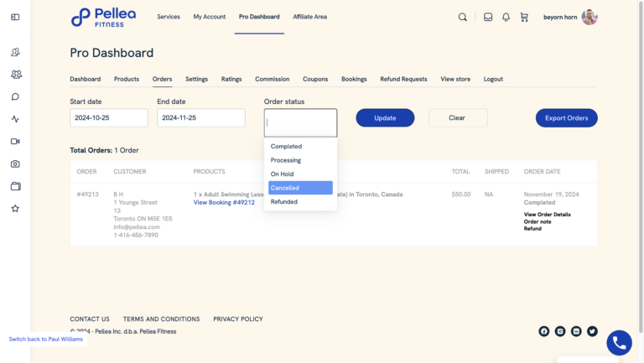644x363 pixels.
Task: Open the folder sidebar icon
Action: [16, 186]
